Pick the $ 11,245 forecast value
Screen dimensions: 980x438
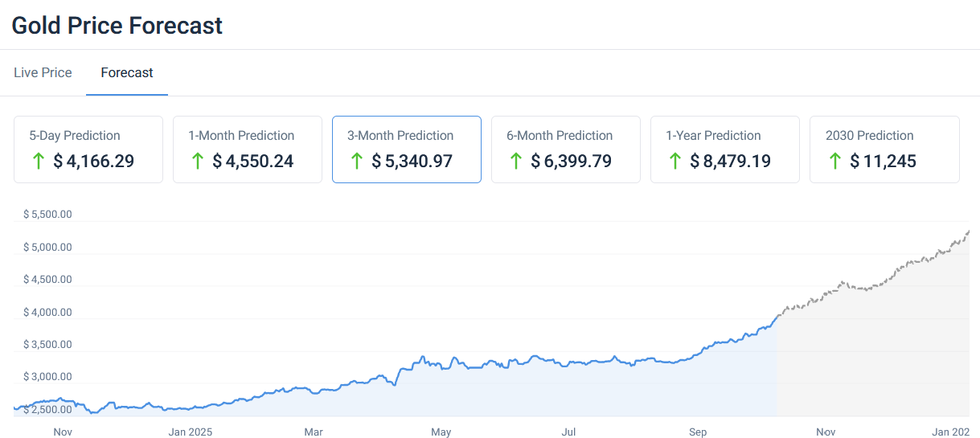(884, 162)
